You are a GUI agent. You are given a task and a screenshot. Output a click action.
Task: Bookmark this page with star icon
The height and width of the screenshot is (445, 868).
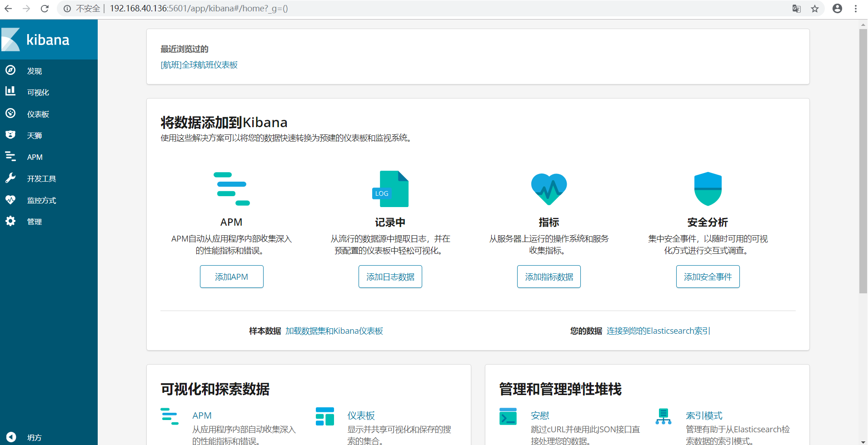(x=815, y=9)
